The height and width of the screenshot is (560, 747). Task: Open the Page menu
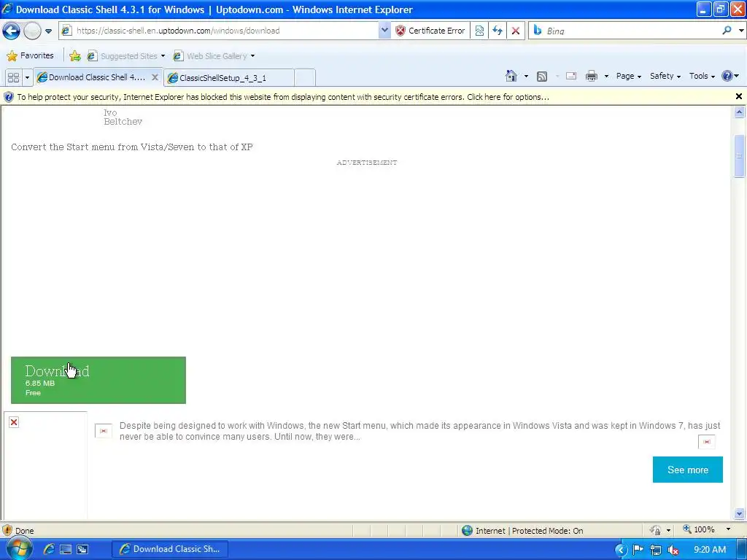[x=628, y=76]
